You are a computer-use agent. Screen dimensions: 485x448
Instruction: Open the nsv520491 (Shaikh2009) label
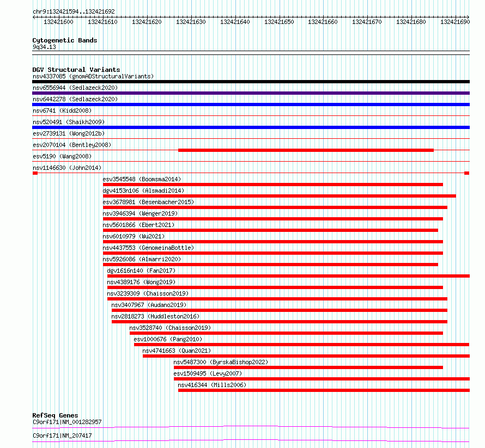(69, 122)
